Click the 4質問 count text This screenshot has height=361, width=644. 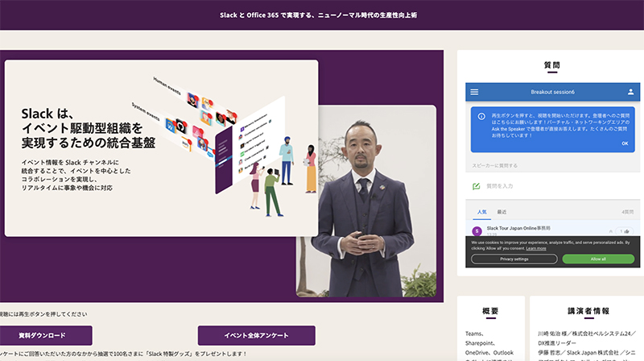(x=627, y=212)
